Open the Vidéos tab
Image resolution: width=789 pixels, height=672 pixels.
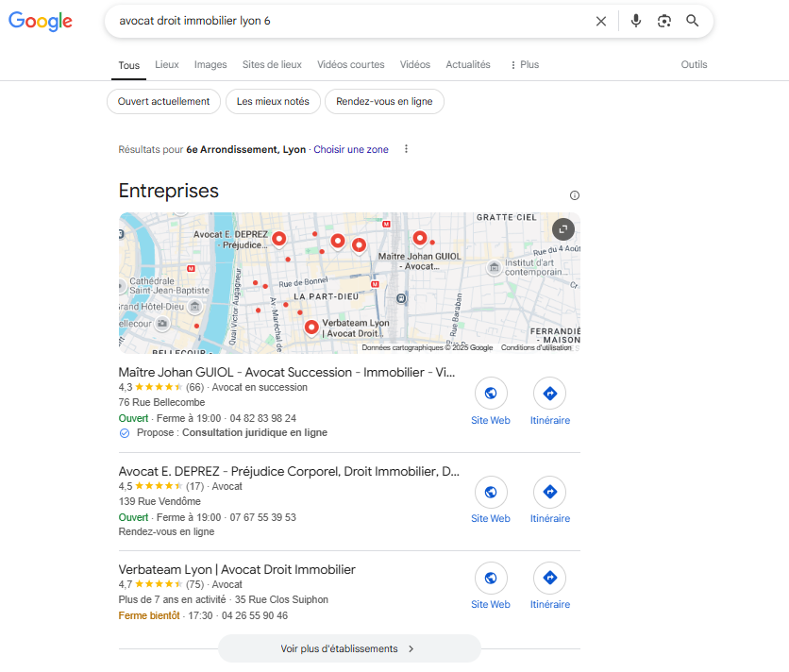pyautogui.click(x=415, y=64)
